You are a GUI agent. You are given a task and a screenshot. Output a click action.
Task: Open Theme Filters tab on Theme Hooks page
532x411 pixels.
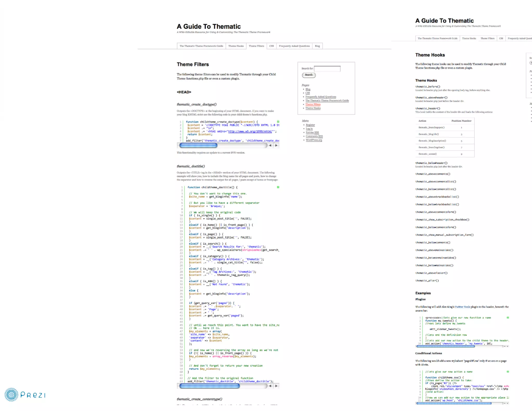pos(487,38)
